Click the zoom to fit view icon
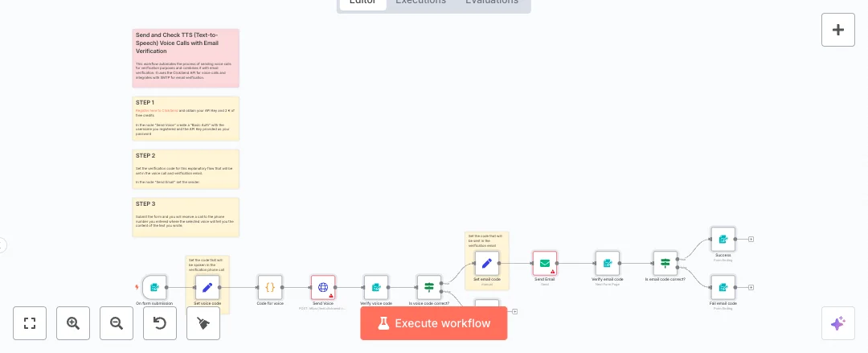The width and height of the screenshot is (868, 353). [x=30, y=323]
